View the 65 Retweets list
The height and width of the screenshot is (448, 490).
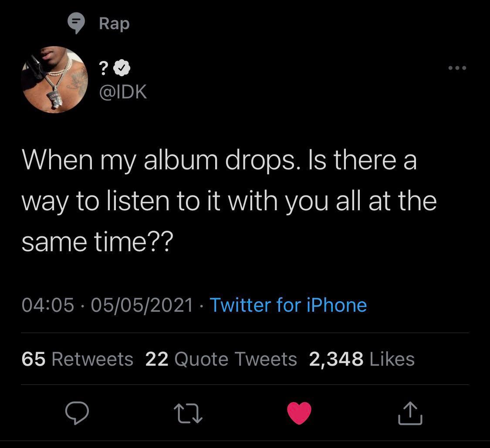(x=77, y=359)
